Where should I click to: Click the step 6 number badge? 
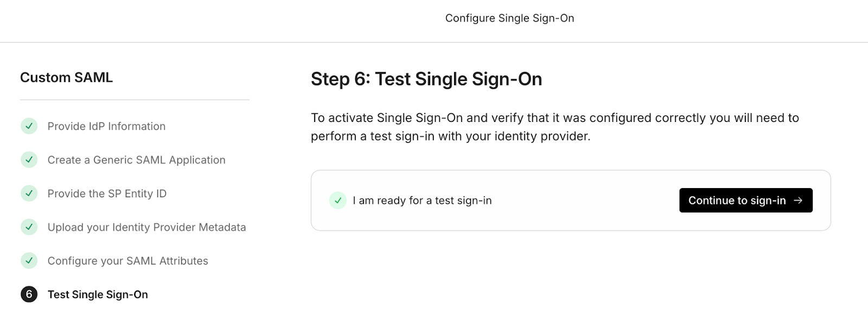(x=29, y=294)
